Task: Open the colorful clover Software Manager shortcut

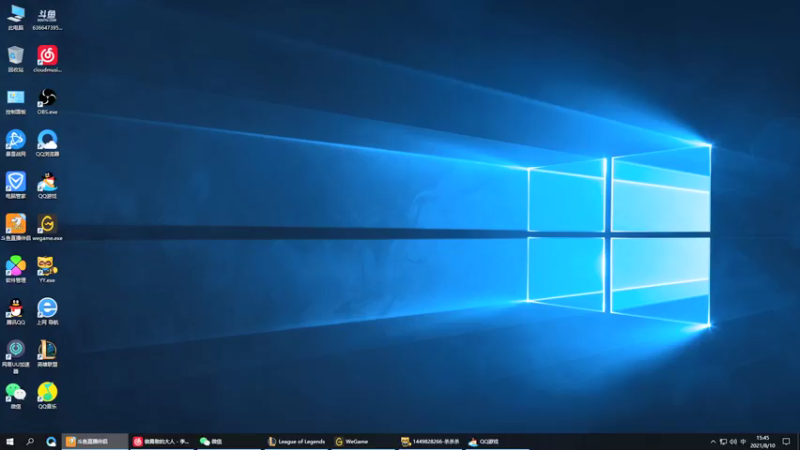Action: 16,269
